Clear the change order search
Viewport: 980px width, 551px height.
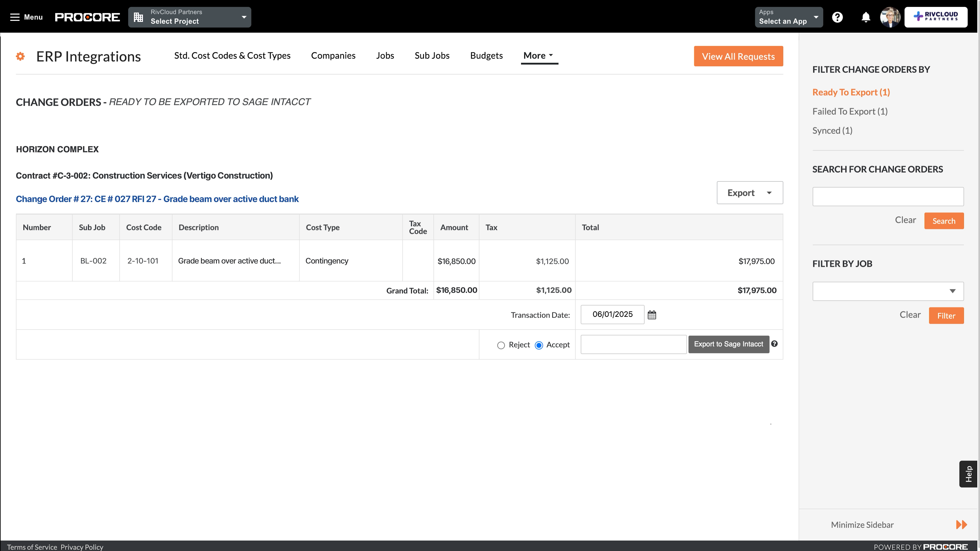click(x=905, y=220)
